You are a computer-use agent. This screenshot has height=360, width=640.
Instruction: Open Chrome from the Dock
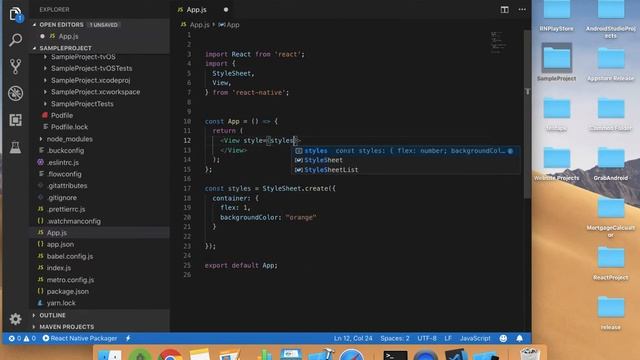(169, 355)
